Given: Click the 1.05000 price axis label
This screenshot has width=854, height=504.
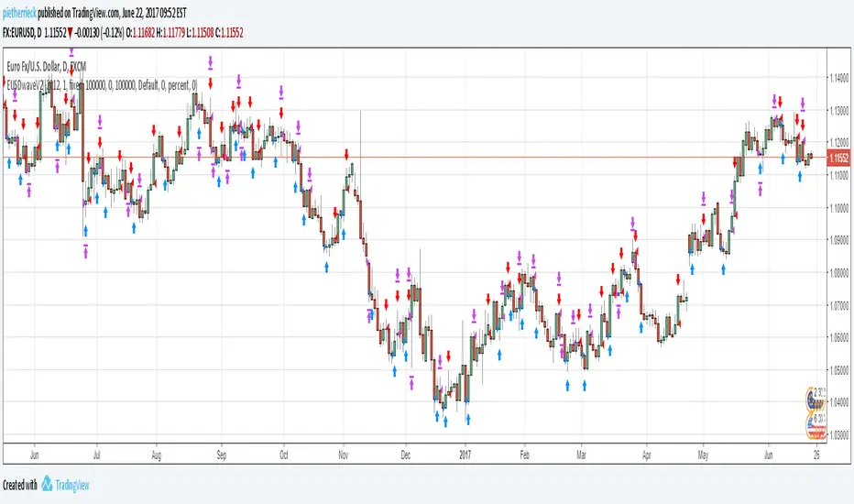Looking at the screenshot, I should (838, 369).
